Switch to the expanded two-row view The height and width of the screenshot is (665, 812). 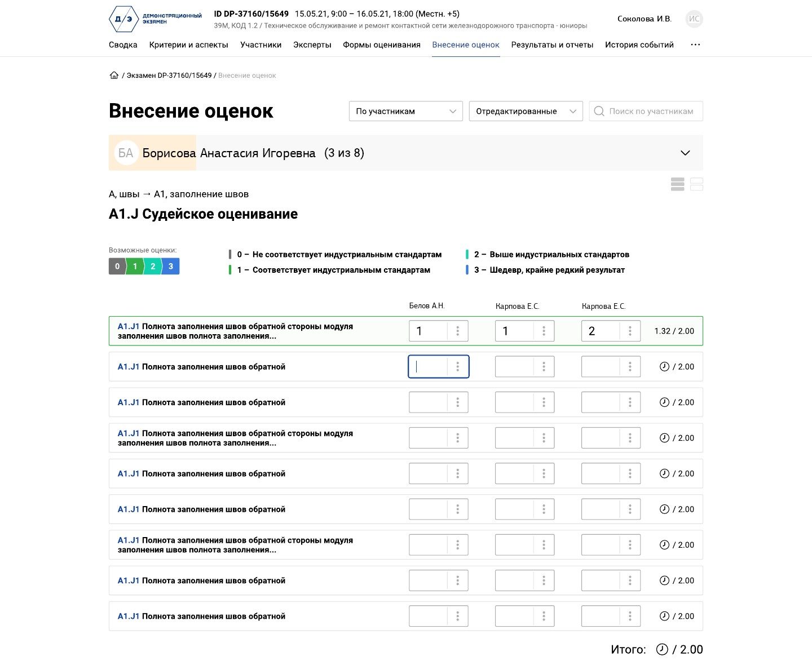[x=696, y=184]
